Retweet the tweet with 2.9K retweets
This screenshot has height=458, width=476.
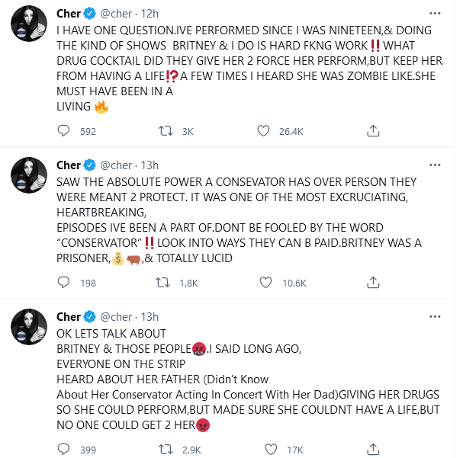click(162, 450)
